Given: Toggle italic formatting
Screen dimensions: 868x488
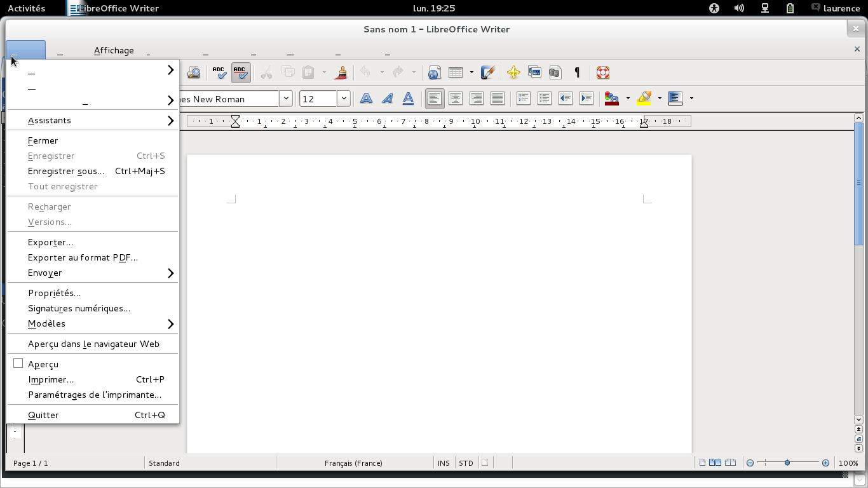Looking at the screenshot, I should point(387,98).
